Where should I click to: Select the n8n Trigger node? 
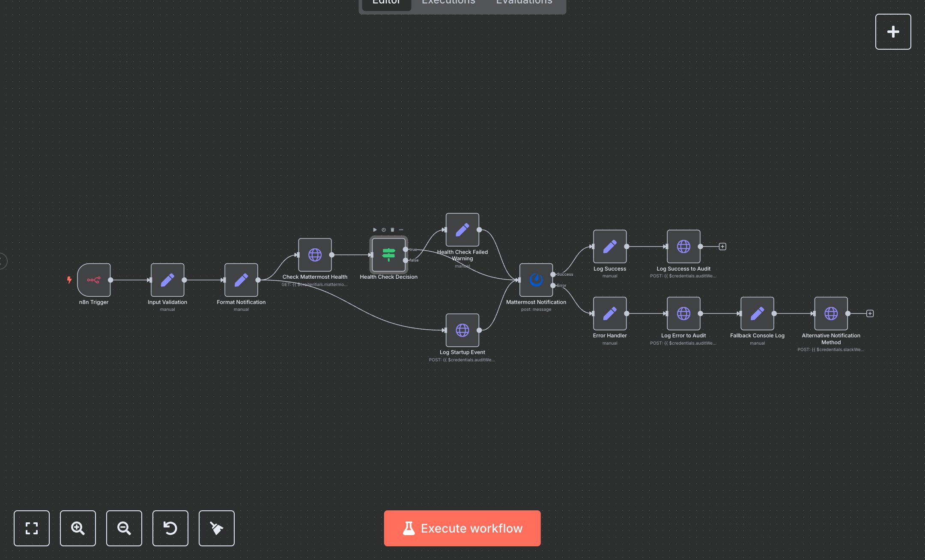[x=94, y=280]
